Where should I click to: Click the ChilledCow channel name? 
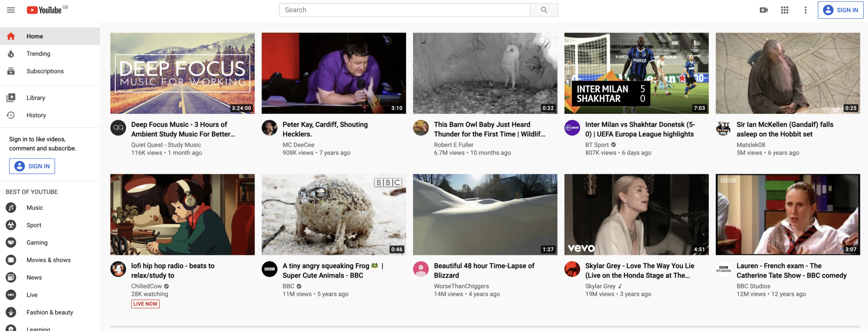pos(146,286)
